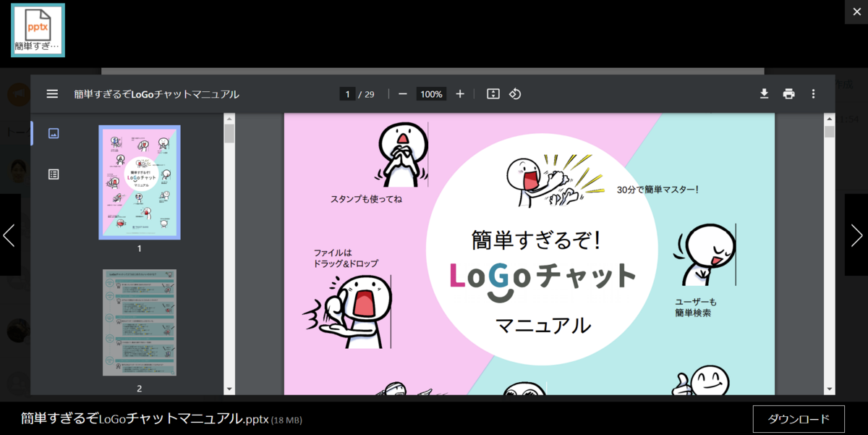Click the document view scrollbar thumb
The image size is (868, 435).
pyautogui.click(x=830, y=131)
